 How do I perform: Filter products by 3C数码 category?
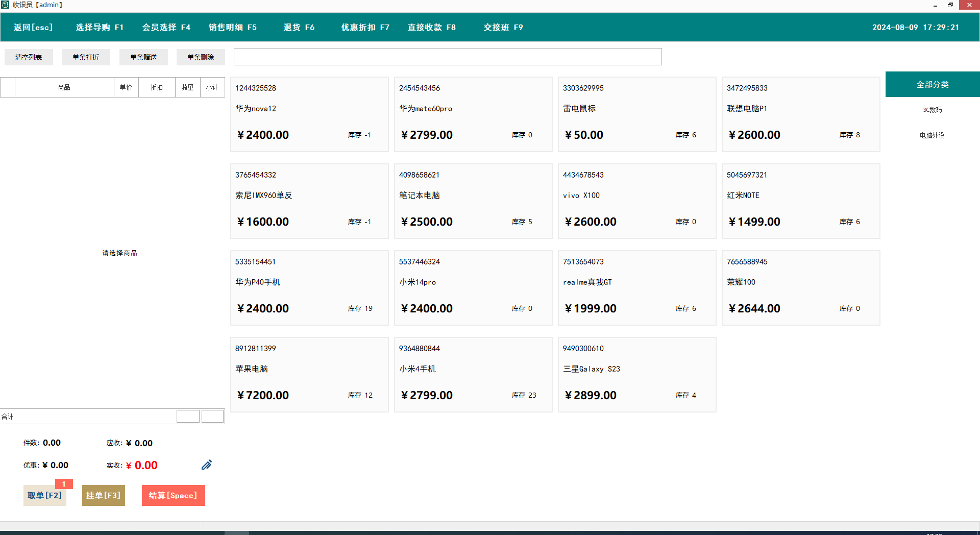[932, 110]
